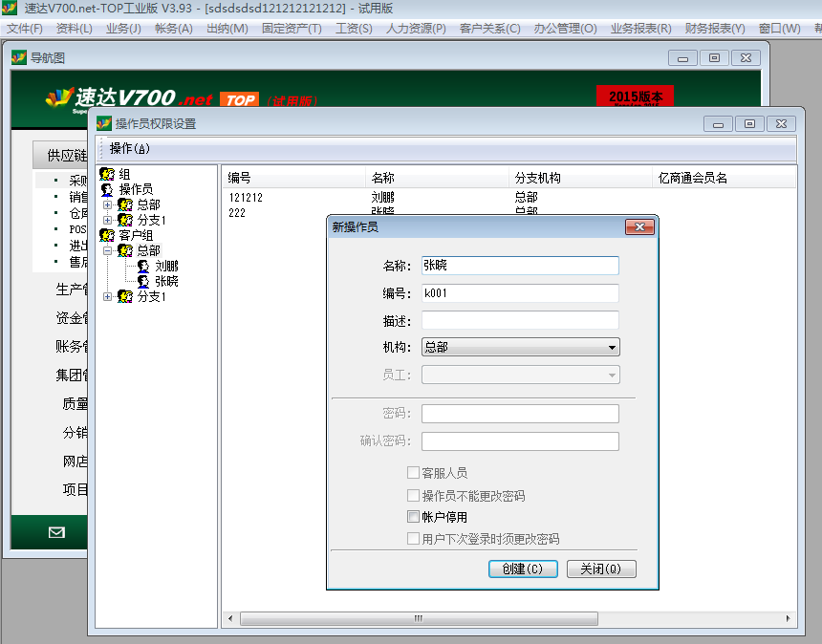This screenshot has height=644, width=822.
Task: Close the 新操作员 dialog with X
Action: [639, 226]
